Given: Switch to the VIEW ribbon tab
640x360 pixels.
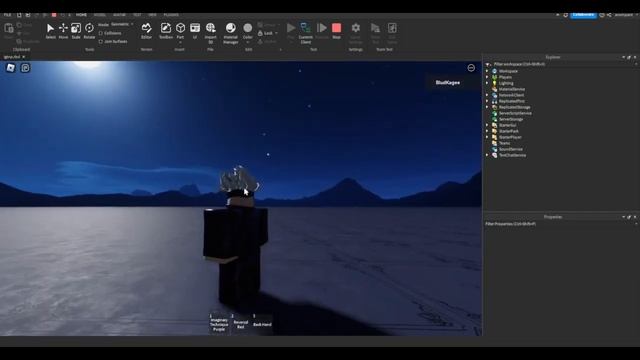Looking at the screenshot, I should pos(152,15).
